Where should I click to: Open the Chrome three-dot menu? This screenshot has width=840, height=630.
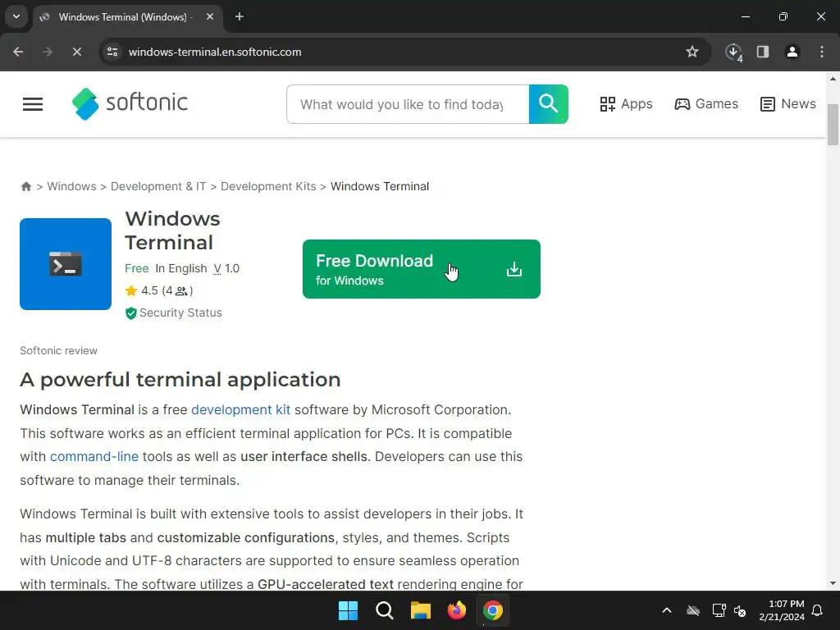point(822,52)
